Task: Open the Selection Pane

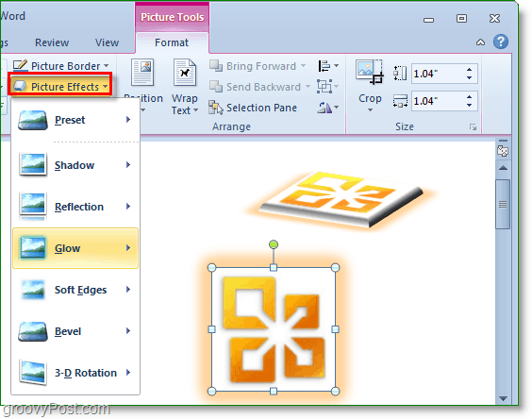Action: [x=253, y=108]
